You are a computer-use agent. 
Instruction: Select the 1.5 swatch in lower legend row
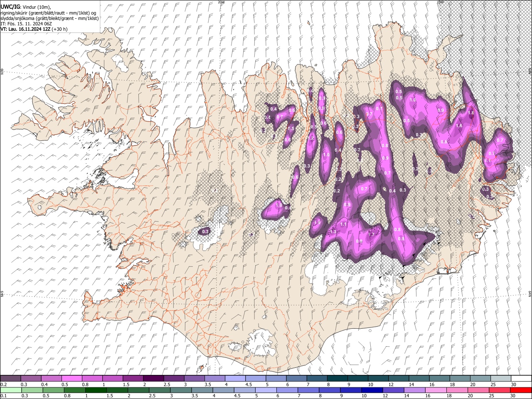click(x=118, y=390)
